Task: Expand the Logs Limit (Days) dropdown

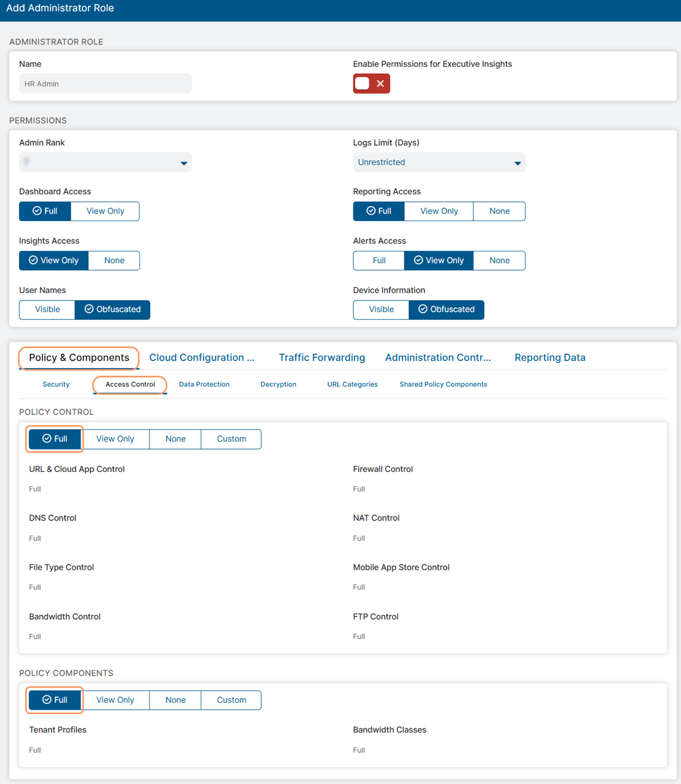Action: [x=439, y=162]
